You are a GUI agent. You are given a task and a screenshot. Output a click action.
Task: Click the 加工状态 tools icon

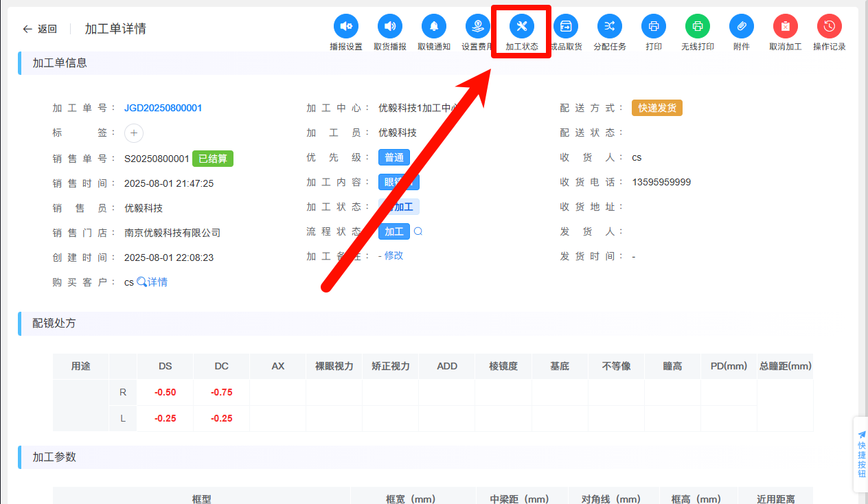coord(522,27)
